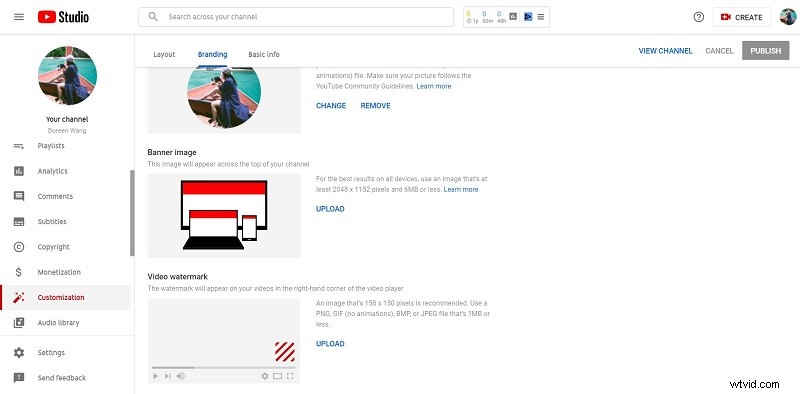
Task: Switch to the Layout tab
Action: click(x=164, y=54)
